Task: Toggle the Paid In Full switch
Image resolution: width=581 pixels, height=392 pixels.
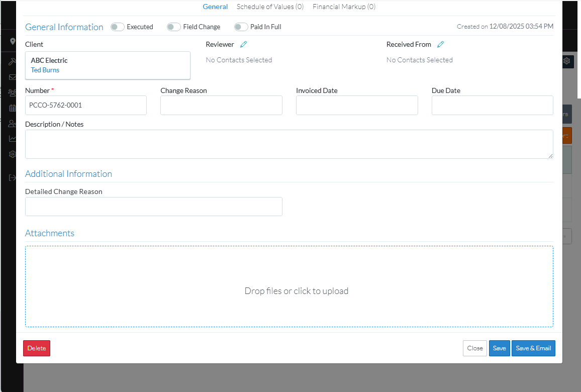Action: point(241,27)
